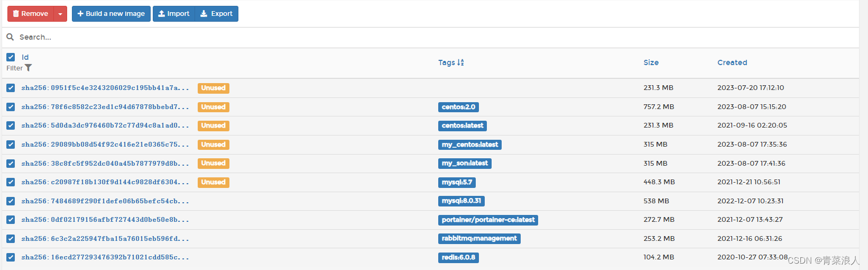
Task: Click the Tags sort order icon
Action: [x=460, y=62]
